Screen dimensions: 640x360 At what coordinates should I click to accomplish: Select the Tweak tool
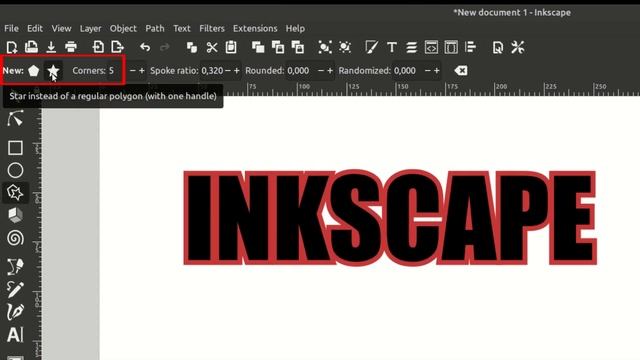coord(15,118)
